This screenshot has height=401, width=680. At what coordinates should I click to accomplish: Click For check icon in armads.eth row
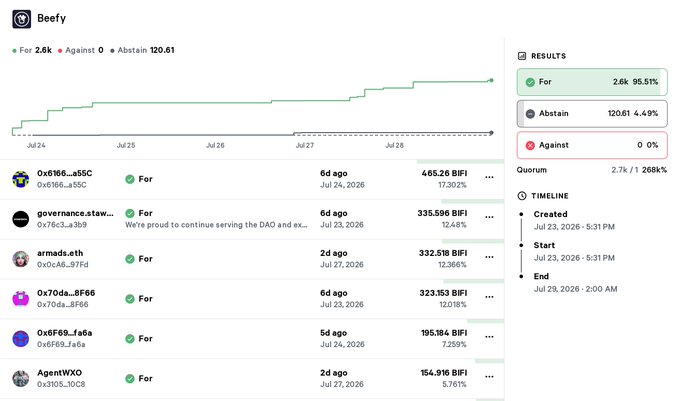coord(130,259)
